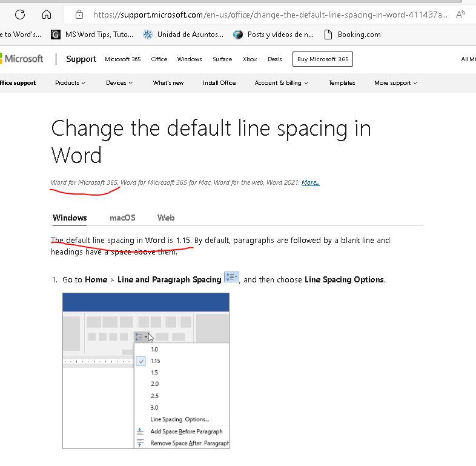This screenshot has width=476, height=466.
Task: Click the Unidad de Asuntos bookmark icon
Action: 148,35
